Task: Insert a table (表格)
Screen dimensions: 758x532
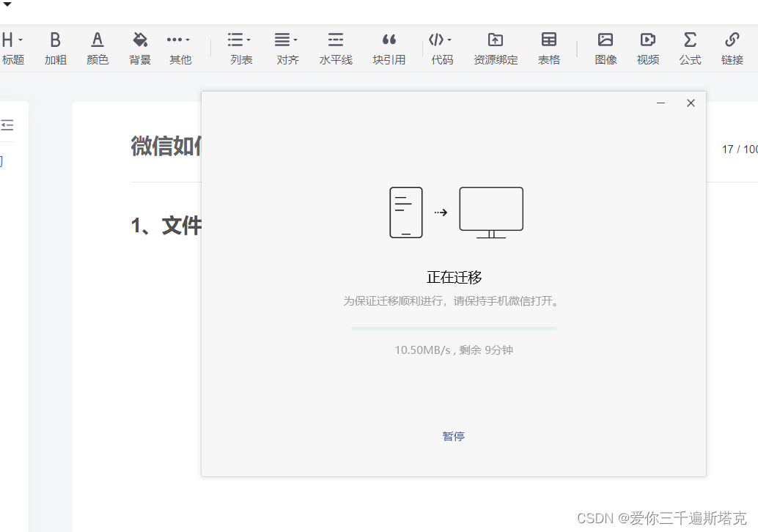Action: pyautogui.click(x=548, y=48)
